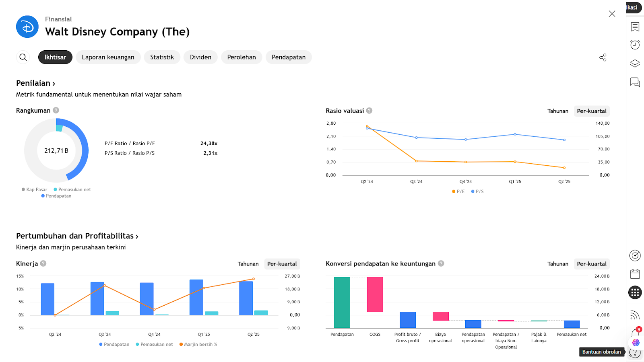Switch to the Dividen tab

(200, 57)
